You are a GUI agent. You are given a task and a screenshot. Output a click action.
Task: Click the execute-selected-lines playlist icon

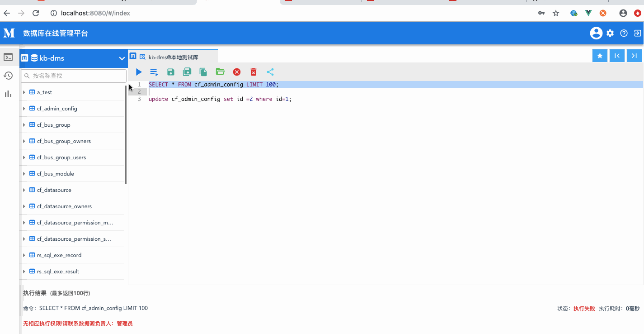click(154, 72)
